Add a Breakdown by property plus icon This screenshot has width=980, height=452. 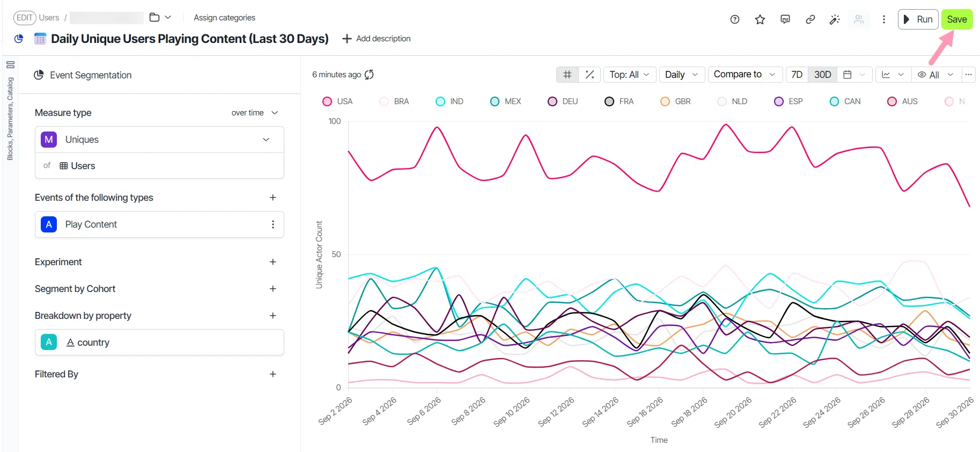point(273,316)
